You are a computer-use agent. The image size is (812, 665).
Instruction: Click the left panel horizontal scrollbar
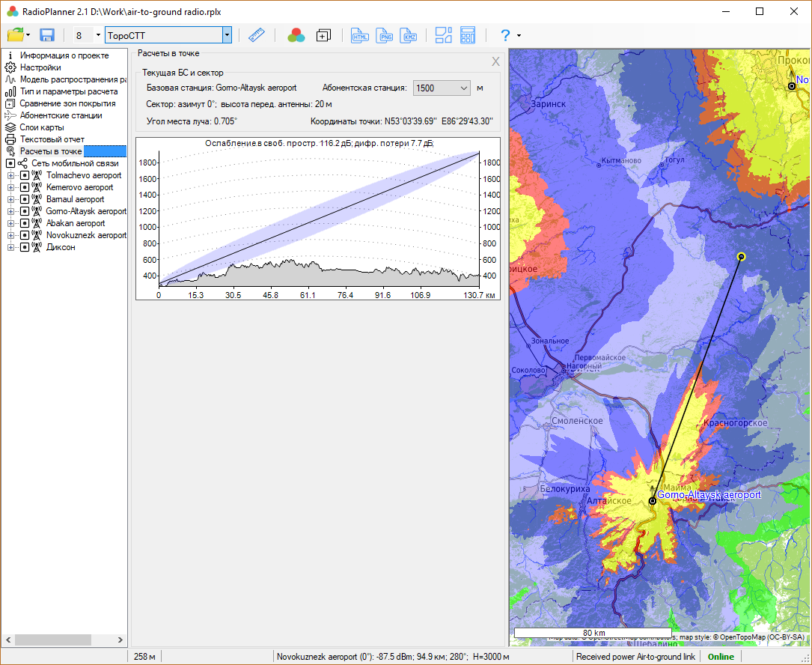tap(52, 640)
